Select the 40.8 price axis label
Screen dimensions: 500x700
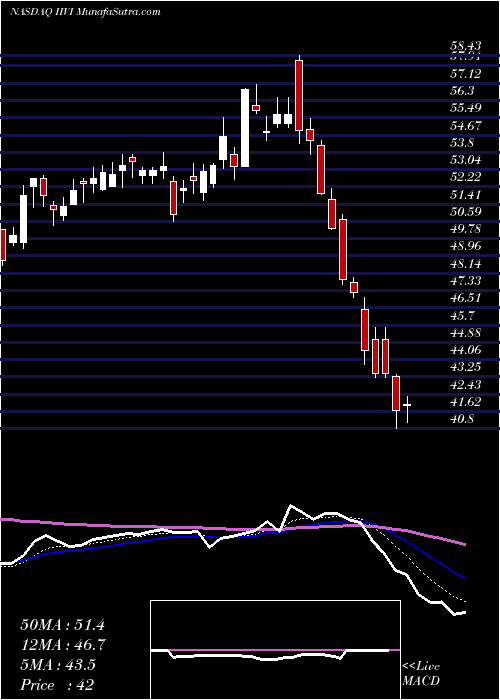click(462, 419)
